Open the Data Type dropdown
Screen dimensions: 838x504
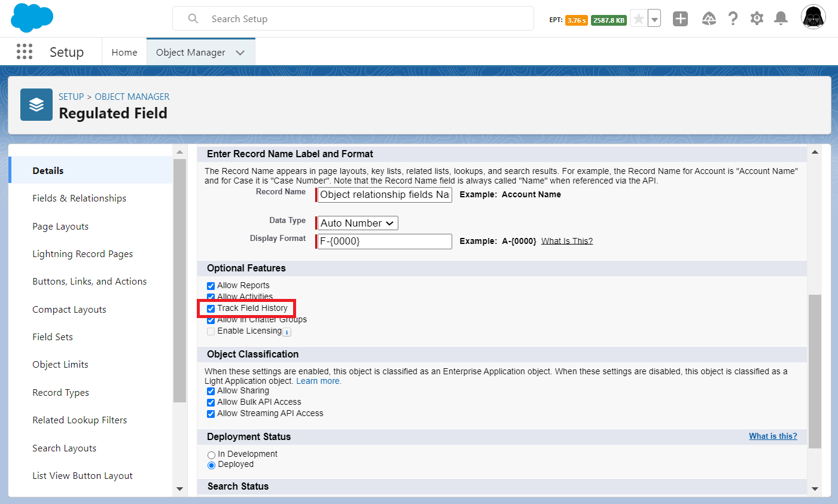(358, 223)
